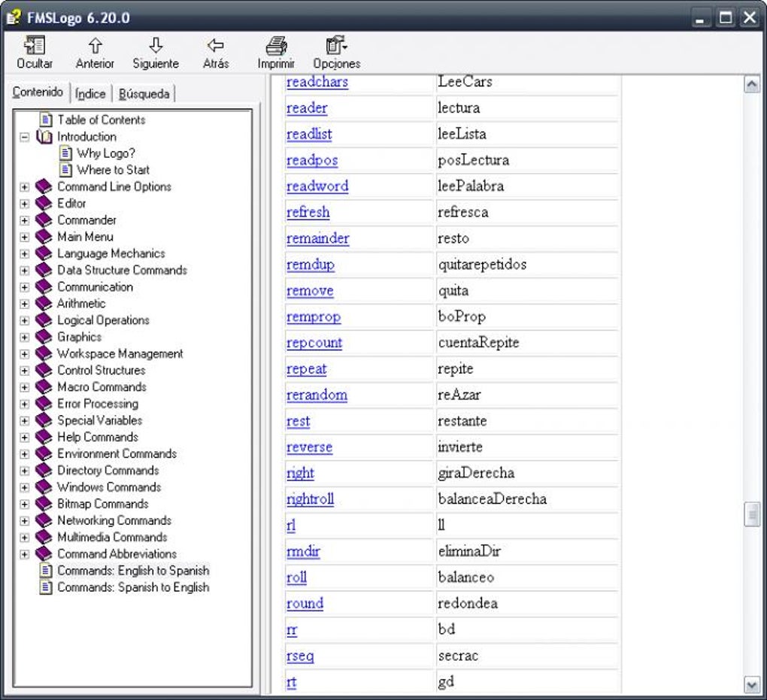Switch to the Búsqueda tab
Image resolution: width=767 pixels, height=700 pixels.
coord(144,93)
